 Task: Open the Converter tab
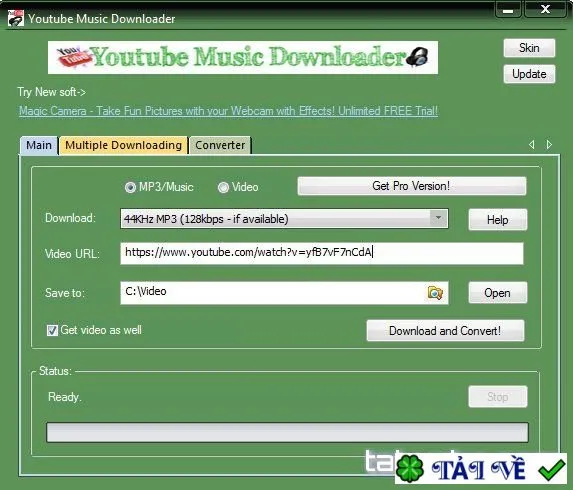pyautogui.click(x=220, y=145)
